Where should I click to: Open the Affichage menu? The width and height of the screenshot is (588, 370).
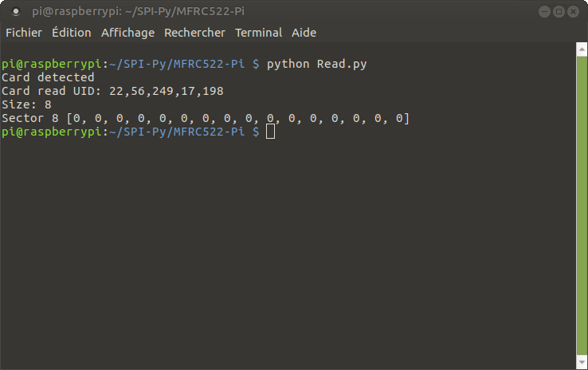[127, 33]
